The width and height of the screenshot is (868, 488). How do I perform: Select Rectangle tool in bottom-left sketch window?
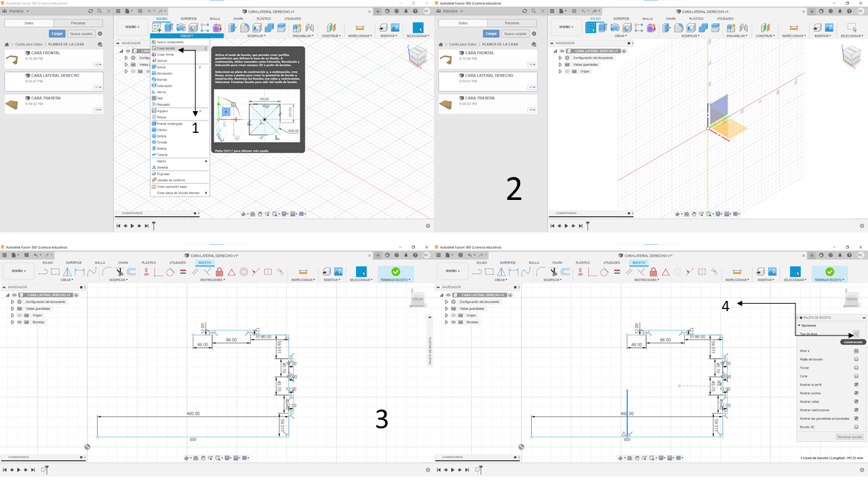tap(56, 272)
